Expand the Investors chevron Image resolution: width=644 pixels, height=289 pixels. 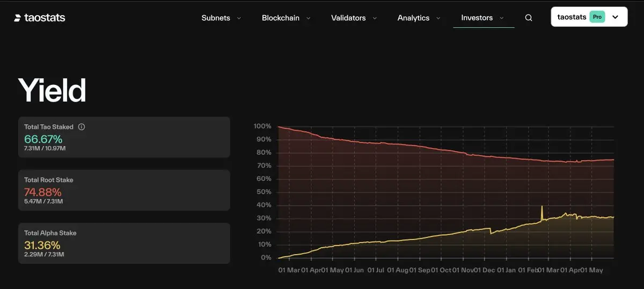502,18
